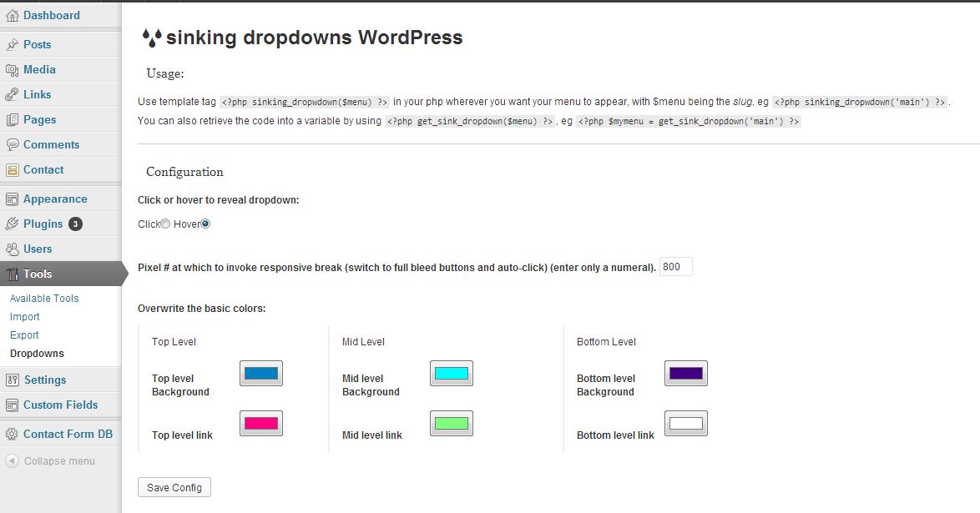Viewport: 980px width, 513px height.
Task: Click the Plugins plug icon
Action: click(x=12, y=224)
